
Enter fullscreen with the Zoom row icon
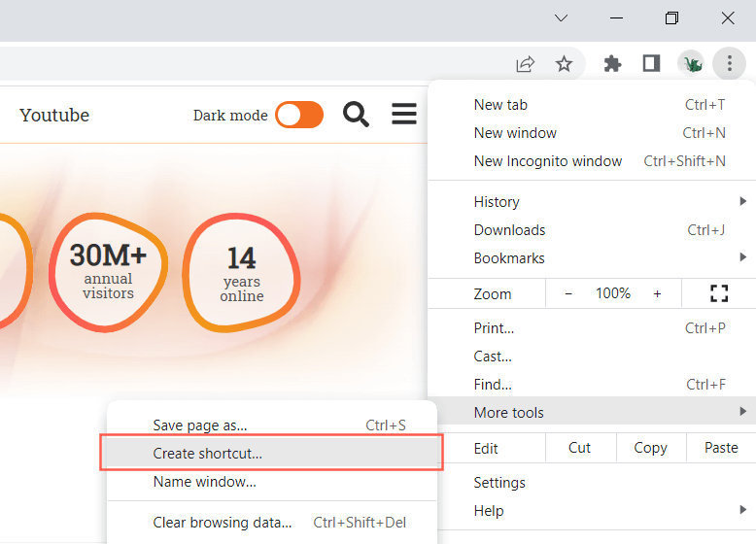coord(719,293)
